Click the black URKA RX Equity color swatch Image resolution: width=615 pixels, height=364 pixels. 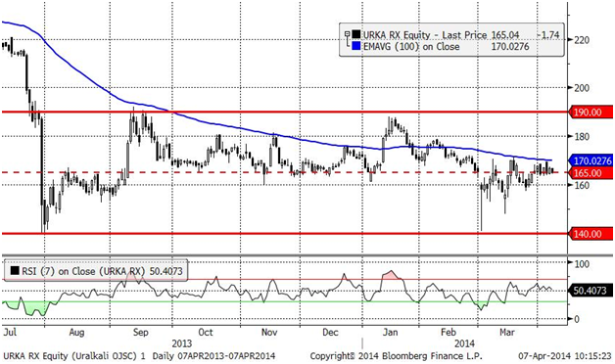pos(356,35)
